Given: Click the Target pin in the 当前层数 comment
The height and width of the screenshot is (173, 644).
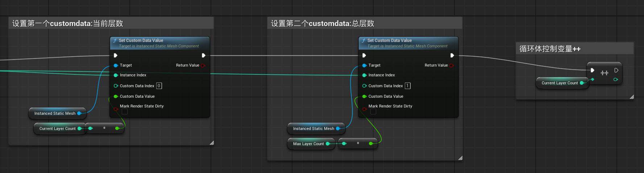Looking at the screenshot, I should (x=116, y=66).
